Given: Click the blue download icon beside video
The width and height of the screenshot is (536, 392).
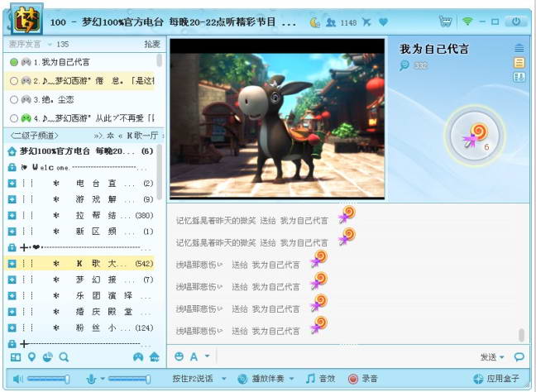Looking at the screenshot, I should (519, 77).
